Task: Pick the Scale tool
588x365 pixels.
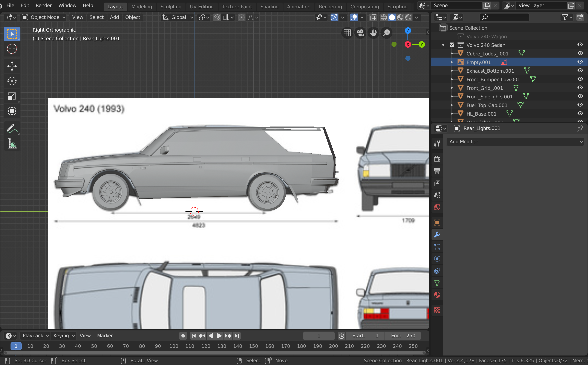Action: 12,96
